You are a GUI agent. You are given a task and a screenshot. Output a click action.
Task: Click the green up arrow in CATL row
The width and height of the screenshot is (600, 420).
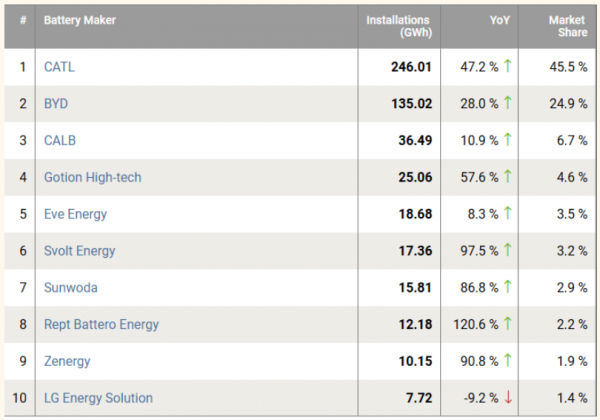coord(509,66)
